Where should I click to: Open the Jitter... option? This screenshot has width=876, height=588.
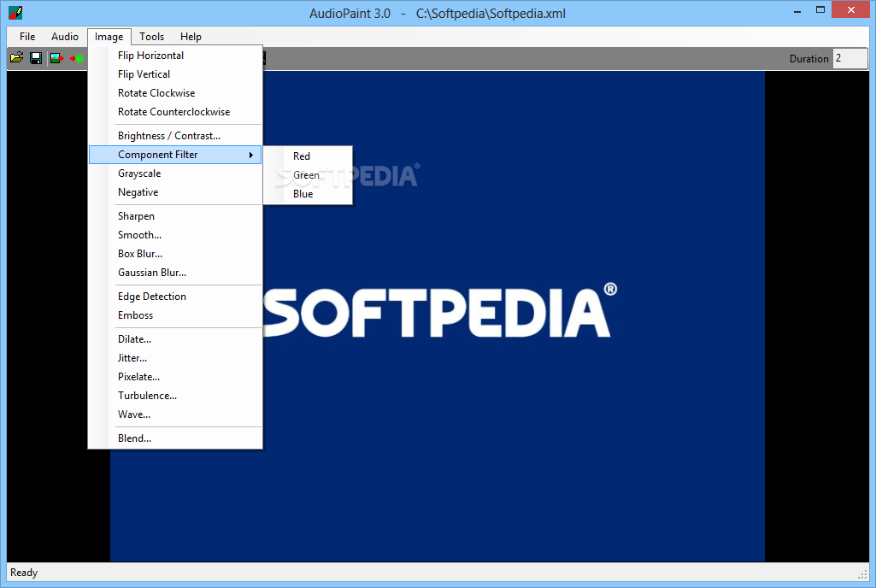click(175, 358)
